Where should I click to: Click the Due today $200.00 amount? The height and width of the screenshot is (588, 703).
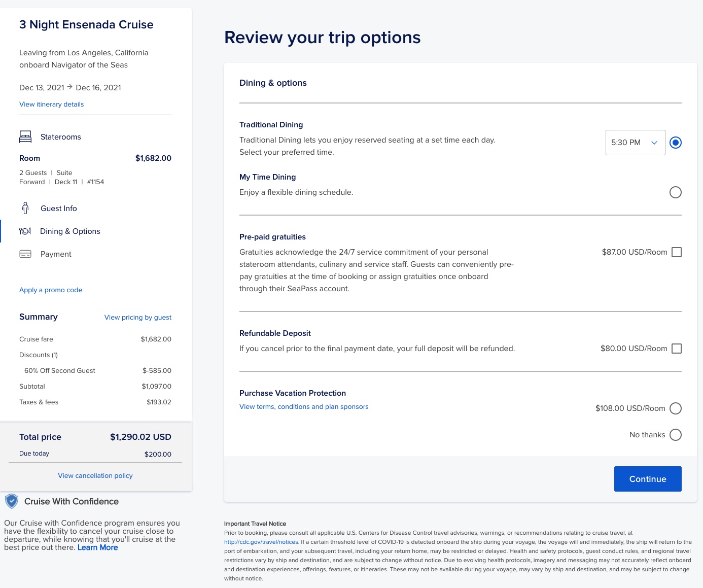158,454
